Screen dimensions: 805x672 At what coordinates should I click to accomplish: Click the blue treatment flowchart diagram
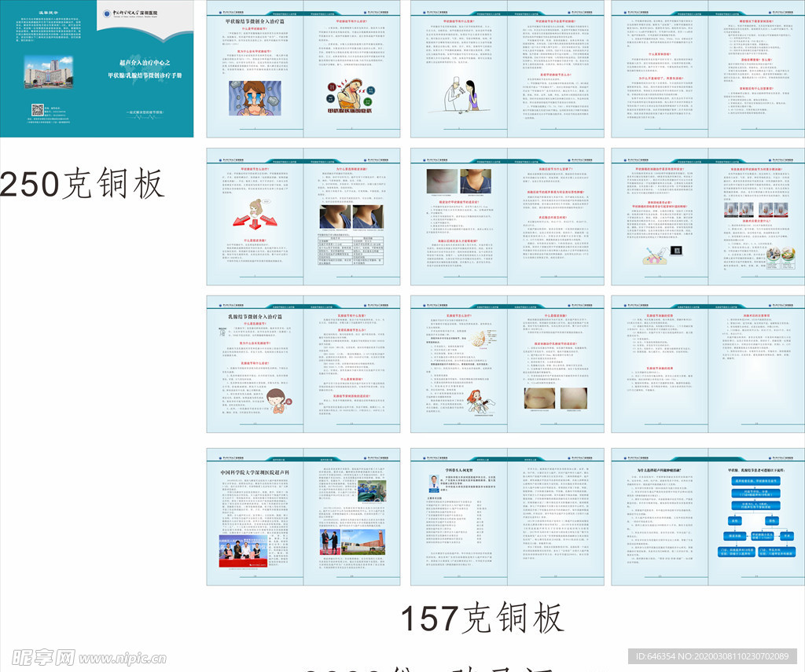coord(756,517)
